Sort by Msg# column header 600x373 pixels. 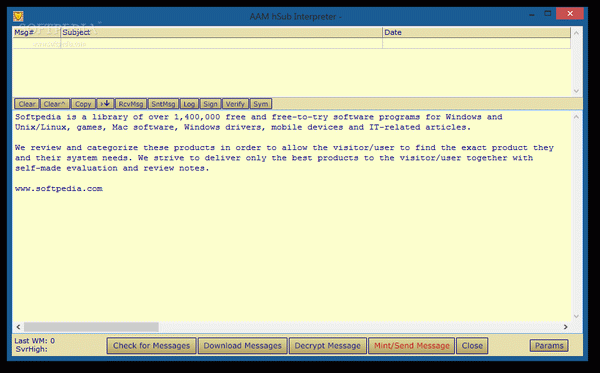[37, 33]
